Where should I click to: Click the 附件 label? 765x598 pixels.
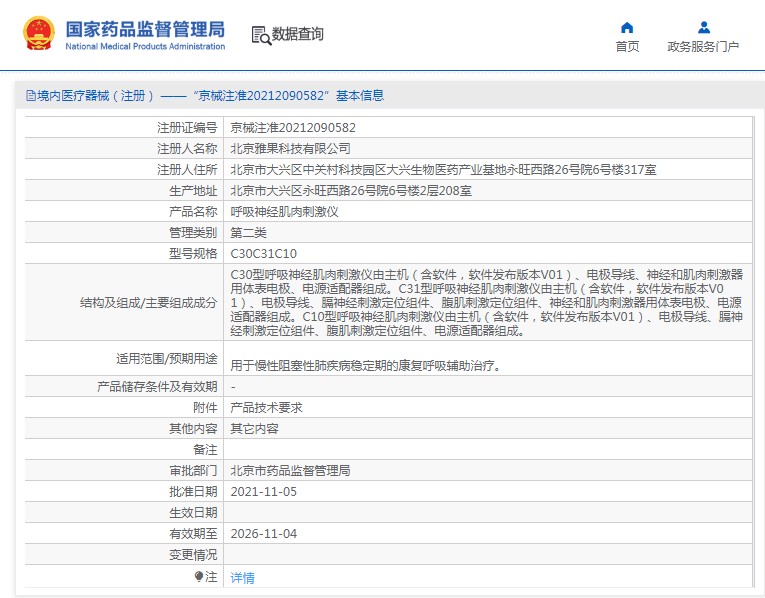205,408
